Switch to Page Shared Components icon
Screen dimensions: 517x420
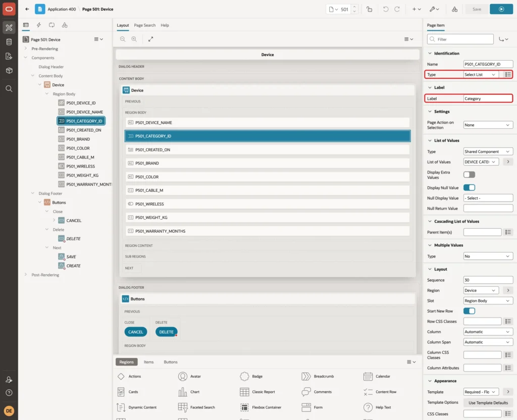click(x=65, y=25)
